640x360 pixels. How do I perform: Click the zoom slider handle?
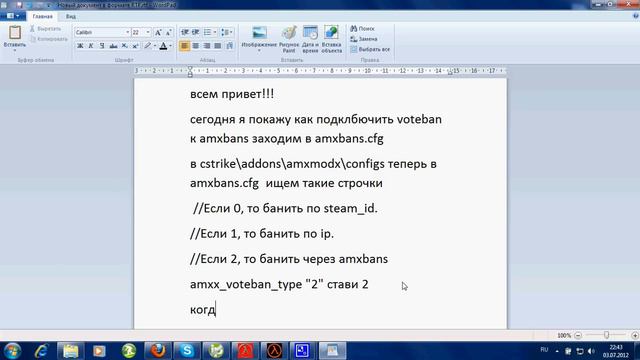(607, 335)
